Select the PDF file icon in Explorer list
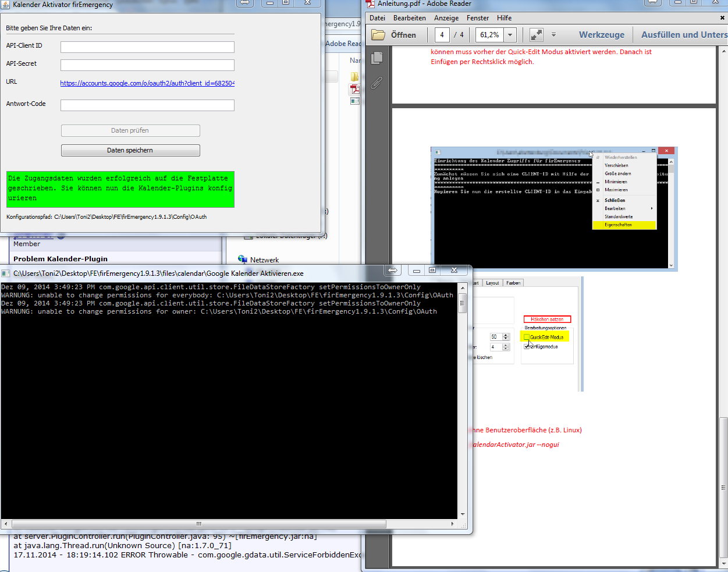The image size is (728, 572). tap(354, 89)
